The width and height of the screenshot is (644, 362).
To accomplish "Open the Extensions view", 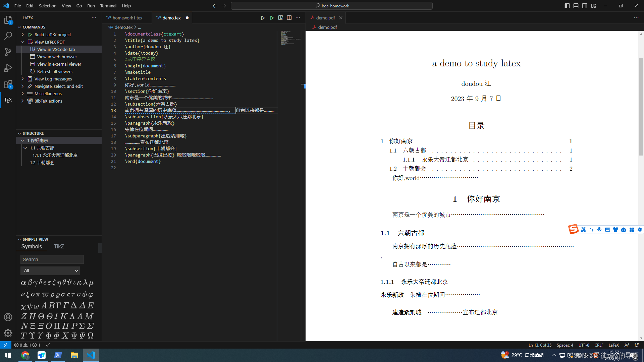I will (x=8, y=84).
